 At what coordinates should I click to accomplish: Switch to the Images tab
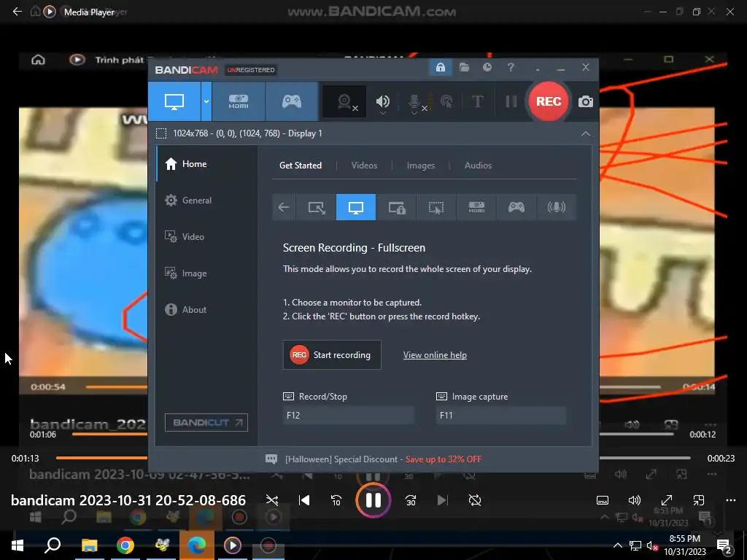421,166
